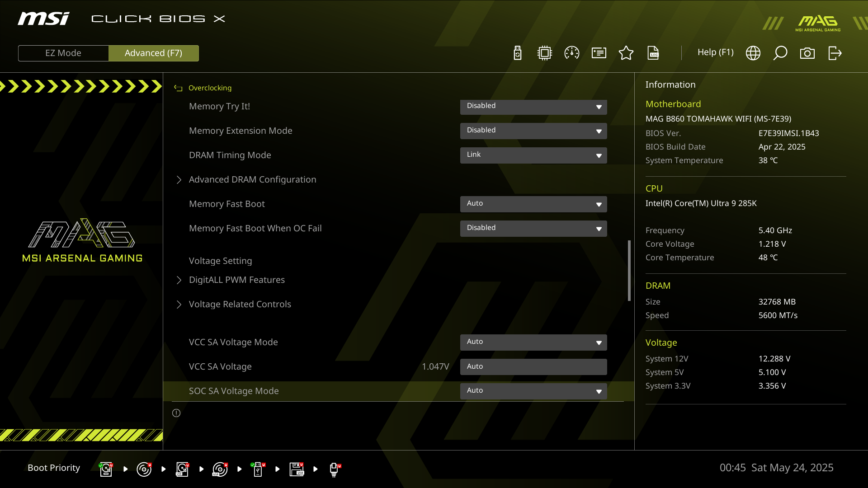Open the LOG file icon
Viewport: 868px width, 488px height.
click(653, 53)
